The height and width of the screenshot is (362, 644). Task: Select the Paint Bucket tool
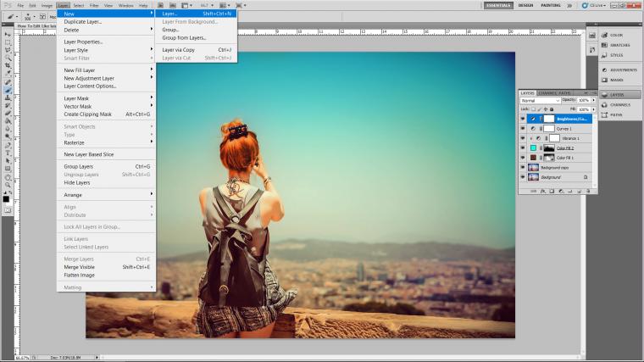8,121
